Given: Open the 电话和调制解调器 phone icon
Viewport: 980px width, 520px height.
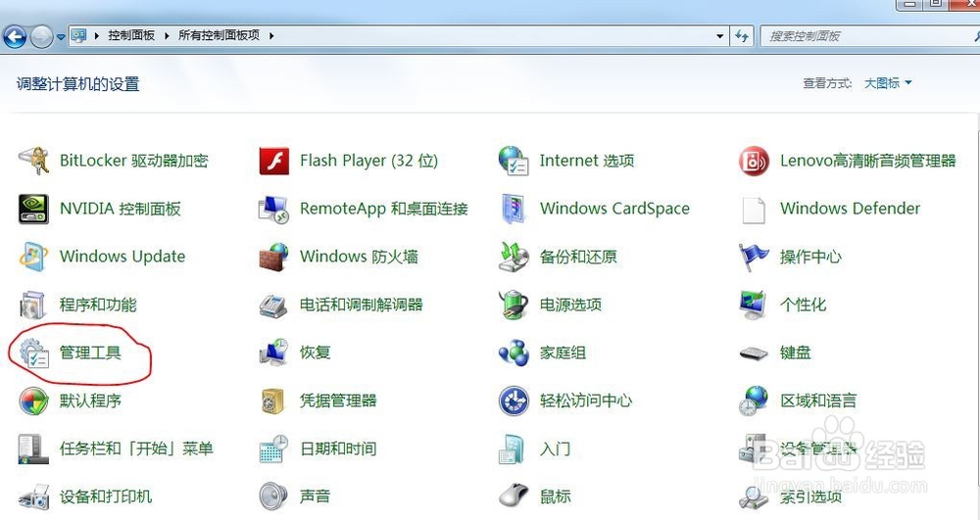Looking at the screenshot, I should click(273, 306).
